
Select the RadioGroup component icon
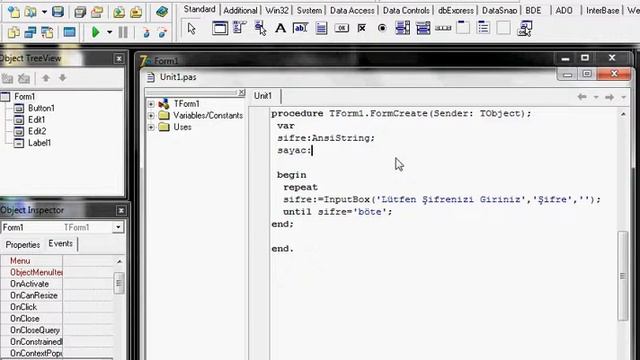pyautogui.click(x=483, y=28)
